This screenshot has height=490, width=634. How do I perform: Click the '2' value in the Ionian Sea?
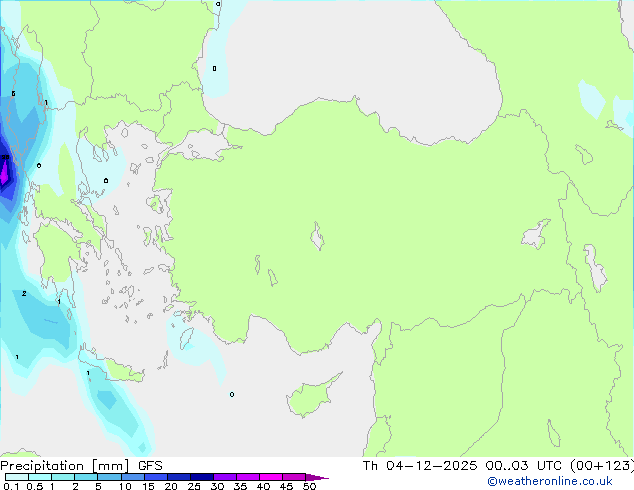click(24, 294)
